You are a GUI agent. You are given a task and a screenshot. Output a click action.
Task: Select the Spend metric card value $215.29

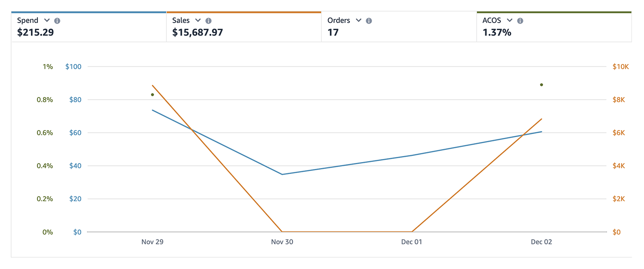point(36,32)
